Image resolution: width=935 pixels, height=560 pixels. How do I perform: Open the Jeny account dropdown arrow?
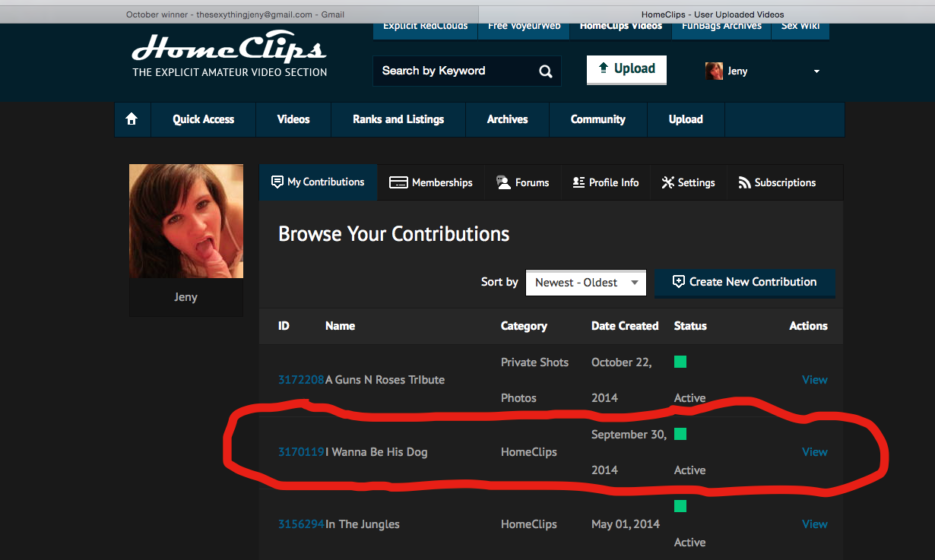click(x=816, y=71)
